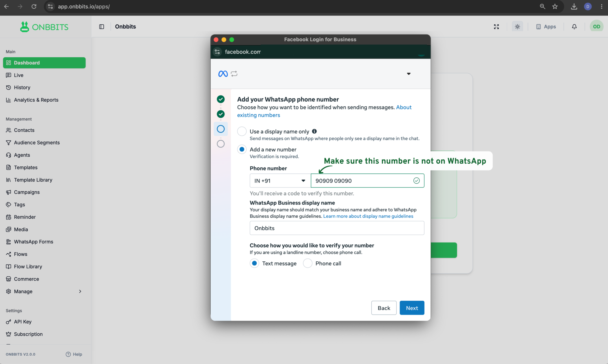
Task: Click the last pending step circle
Action: point(221,144)
